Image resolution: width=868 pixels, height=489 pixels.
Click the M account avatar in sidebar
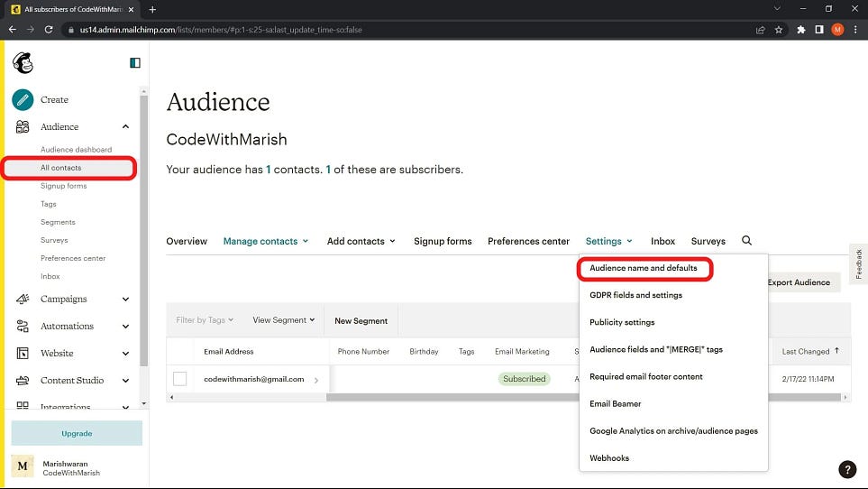[x=23, y=466]
